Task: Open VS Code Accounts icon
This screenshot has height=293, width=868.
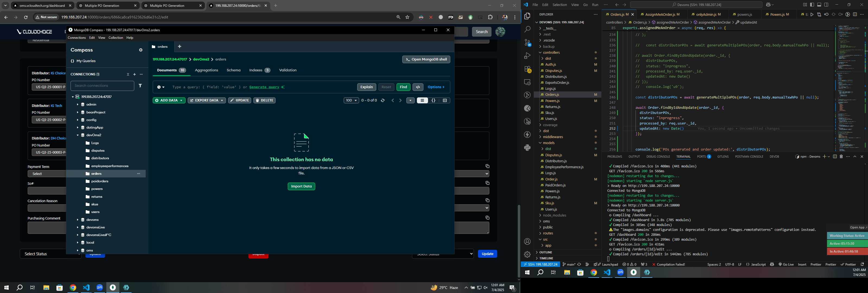Action: pos(527,241)
